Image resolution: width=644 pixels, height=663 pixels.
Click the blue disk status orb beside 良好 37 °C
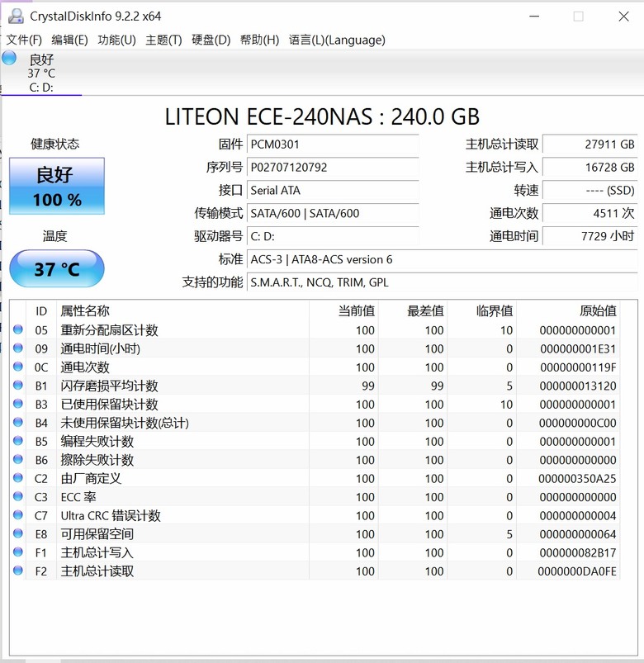tap(9, 58)
